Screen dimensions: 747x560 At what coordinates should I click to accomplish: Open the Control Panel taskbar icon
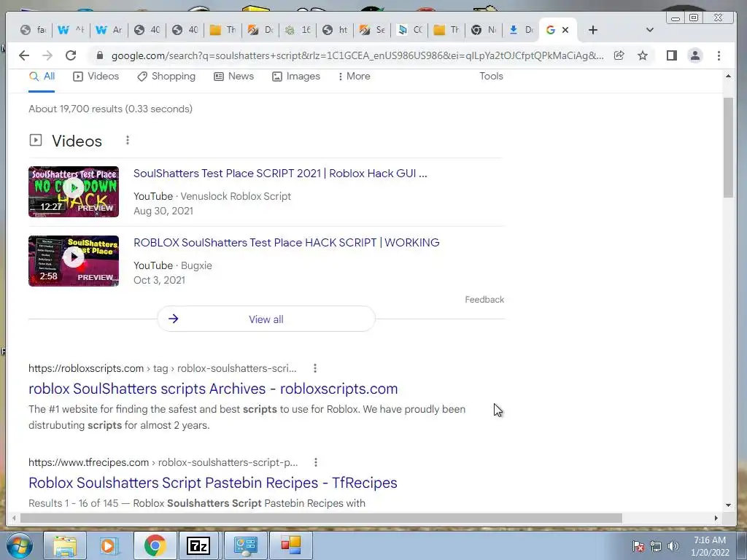click(246, 545)
